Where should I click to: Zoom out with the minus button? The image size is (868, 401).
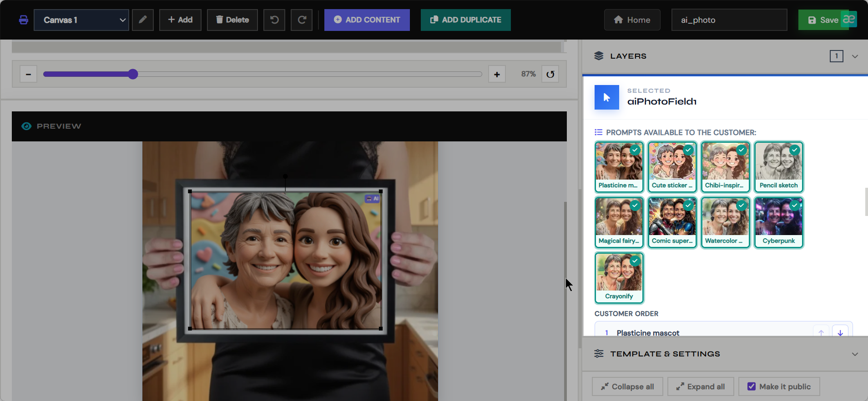click(28, 74)
